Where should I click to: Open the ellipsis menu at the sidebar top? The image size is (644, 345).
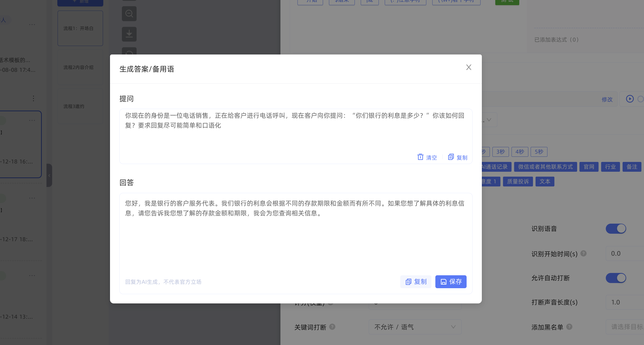[x=32, y=25]
